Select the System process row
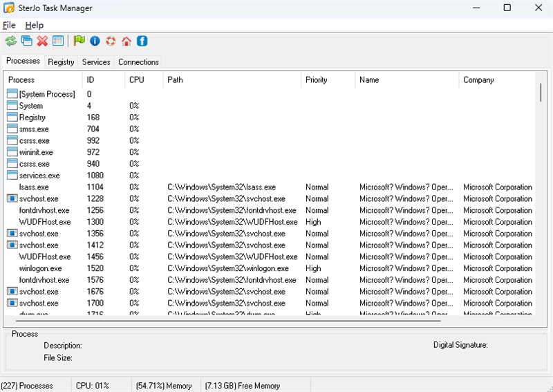The image size is (553, 392). [x=270, y=106]
